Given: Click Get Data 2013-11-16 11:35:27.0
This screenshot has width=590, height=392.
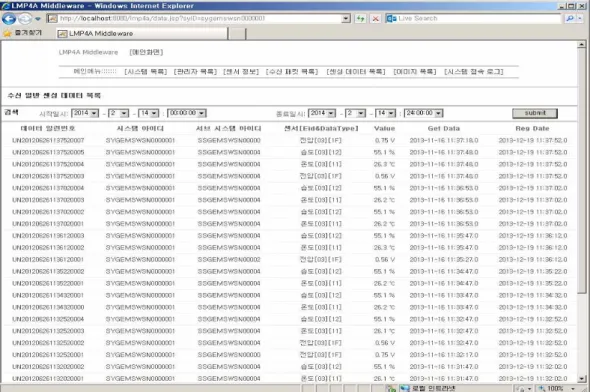Looking at the screenshot, I should [x=444, y=260].
